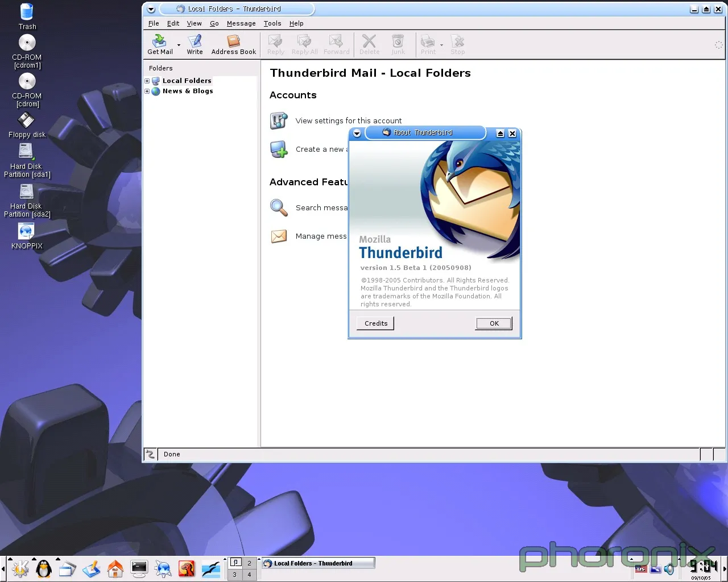Screen dimensions: 728x582
Task: Click the penguin Knoppix menu in panel
Action: pyautogui.click(x=44, y=568)
